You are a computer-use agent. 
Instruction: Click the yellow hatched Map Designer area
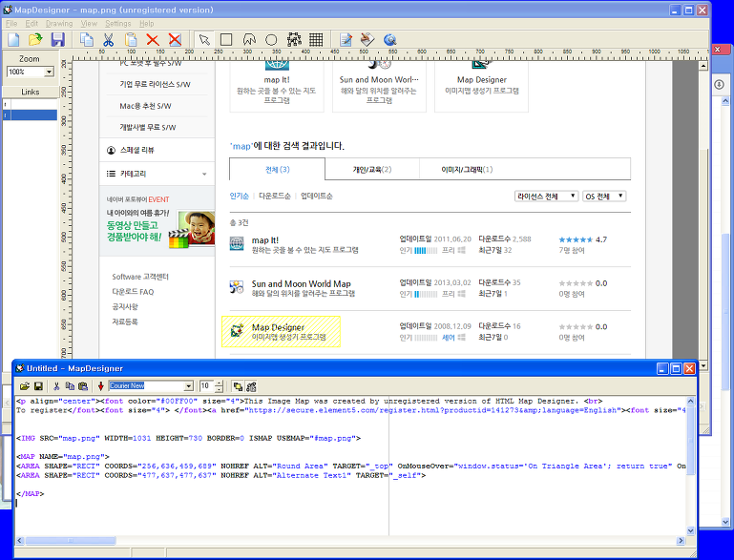(281, 332)
